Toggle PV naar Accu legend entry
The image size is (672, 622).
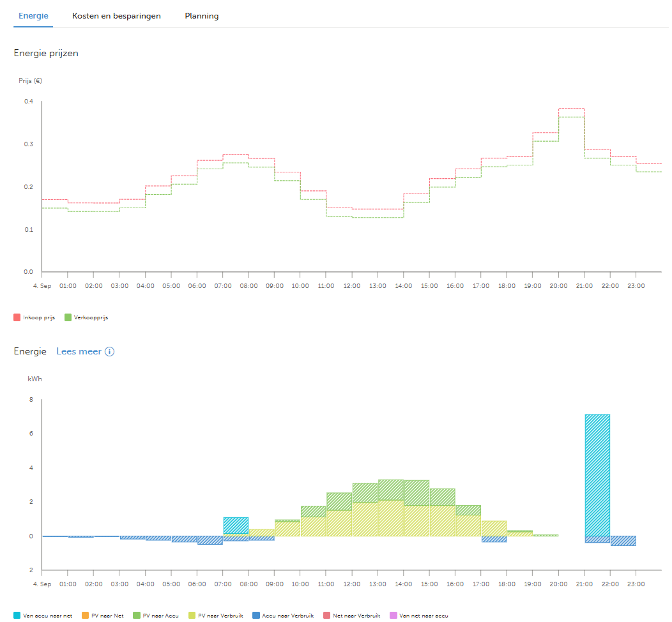click(x=156, y=616)
